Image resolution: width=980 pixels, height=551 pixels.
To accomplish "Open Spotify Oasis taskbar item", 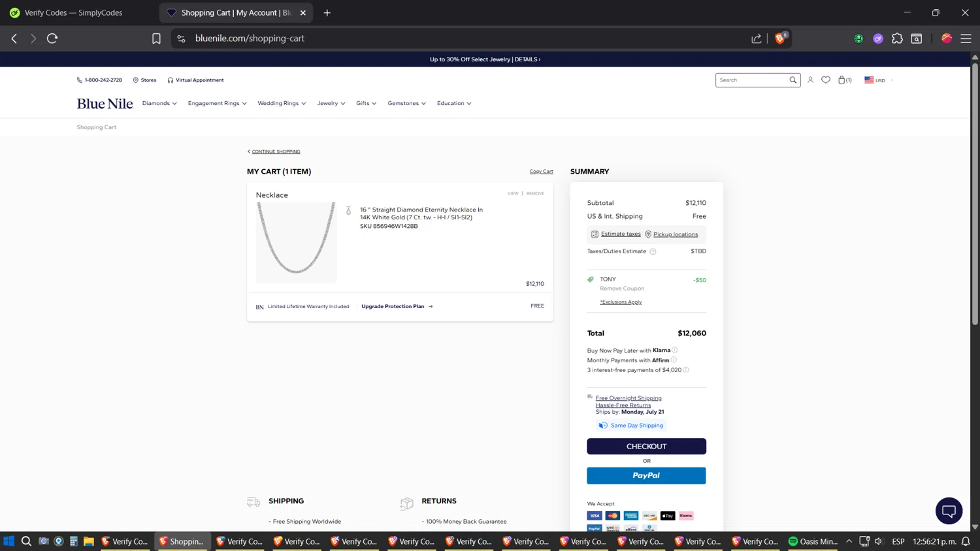I will click(813, 541).
